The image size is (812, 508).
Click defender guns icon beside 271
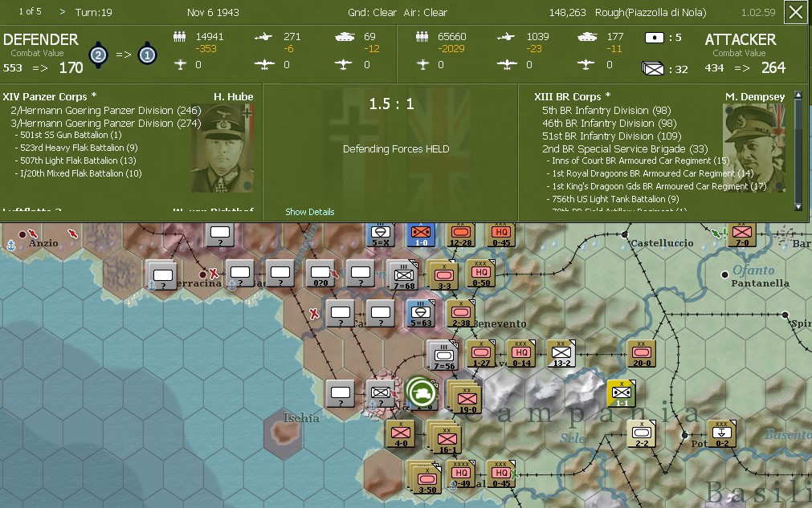pyautogui.click(x=263, y=37)
